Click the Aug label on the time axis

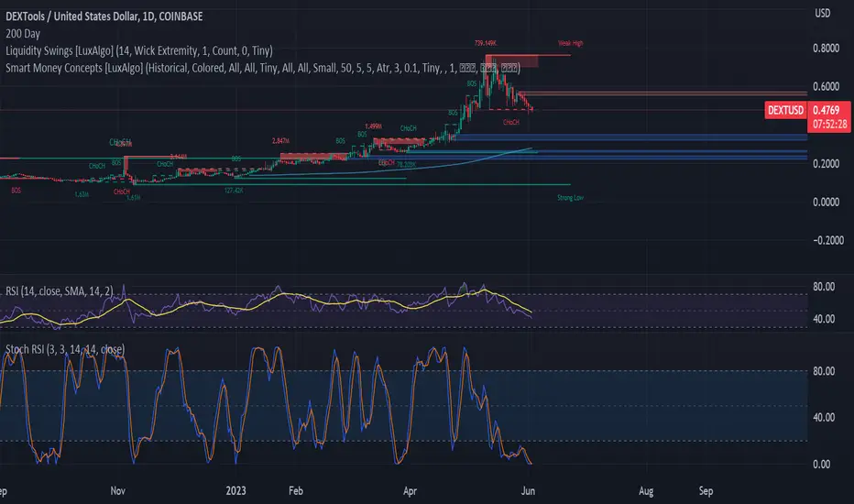click(x=646, y=491)
